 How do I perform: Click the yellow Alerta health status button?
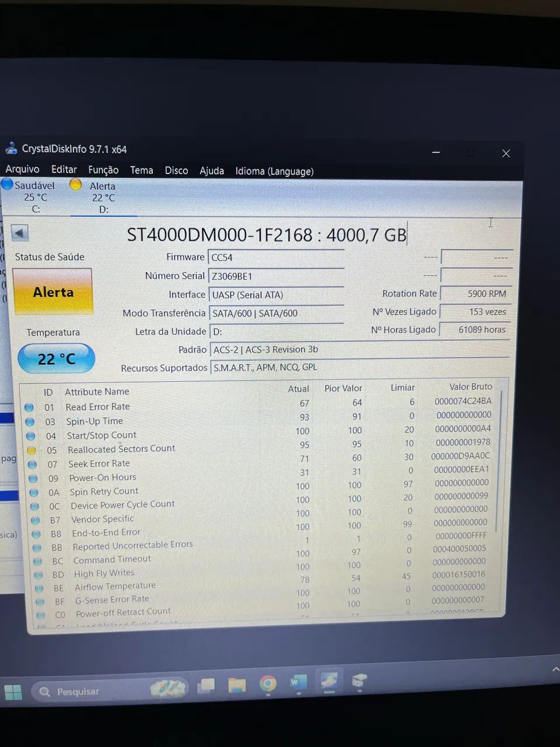coord(52,292)
